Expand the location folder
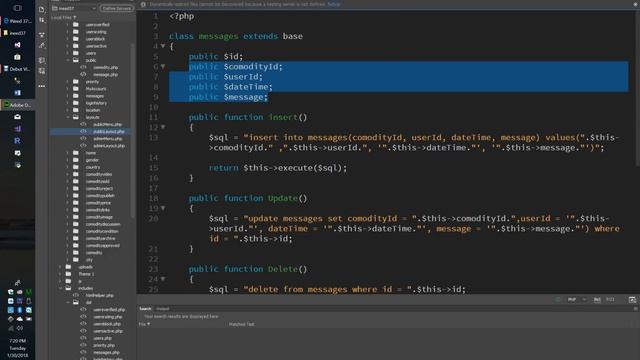The height and width of the screenshot is (360, 640). coord(67,110)
